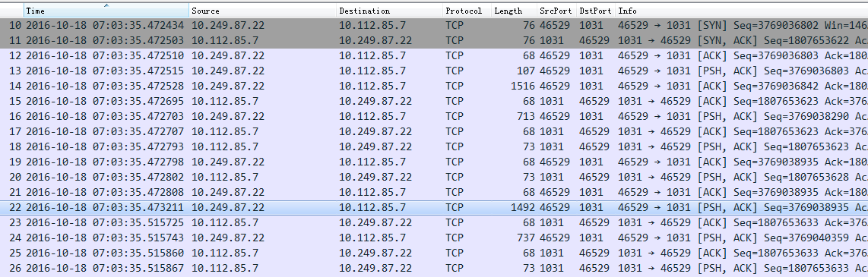Sort by the Protocol column header
The width and height of the screenshot is (868, 277).
coord(467,11)
